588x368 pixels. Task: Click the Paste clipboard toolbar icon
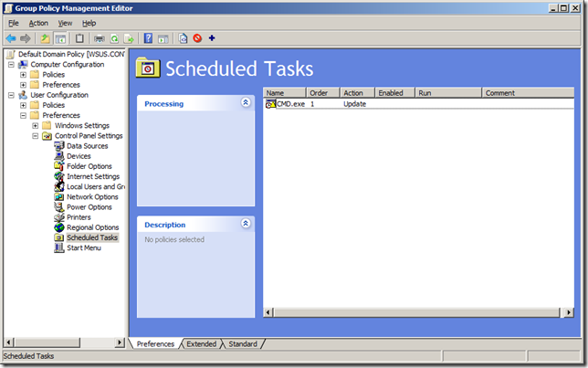click(79, 38)
